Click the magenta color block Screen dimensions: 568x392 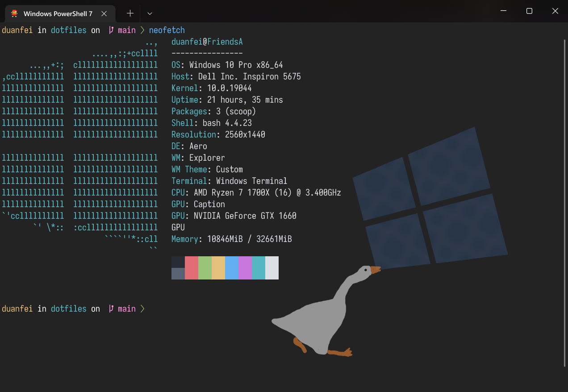pos(245,268)
